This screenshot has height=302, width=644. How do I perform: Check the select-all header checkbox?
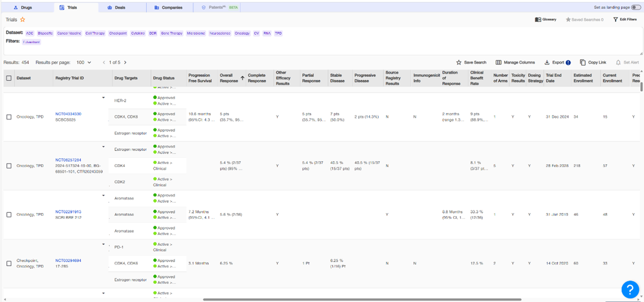[9, 78]
